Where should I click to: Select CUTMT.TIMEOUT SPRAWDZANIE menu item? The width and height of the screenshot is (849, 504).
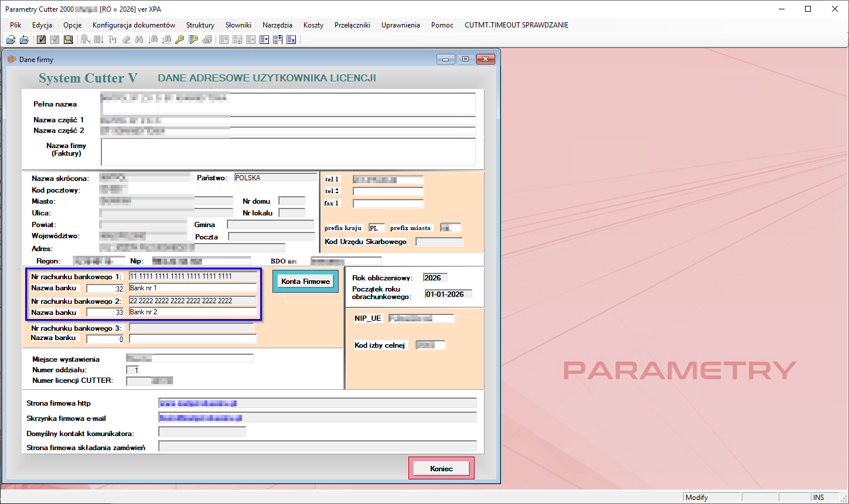517,25
